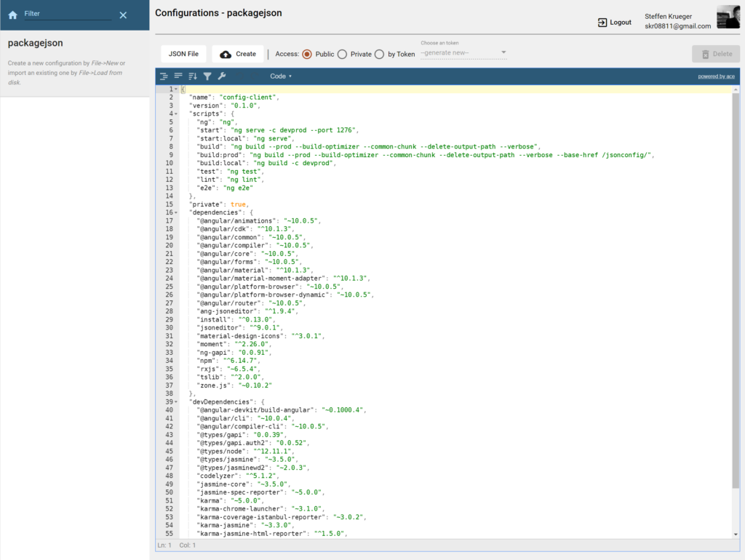This screenshot has height=560, width=745.
Task: Click line number 28 in gutter
Action: 169,311
